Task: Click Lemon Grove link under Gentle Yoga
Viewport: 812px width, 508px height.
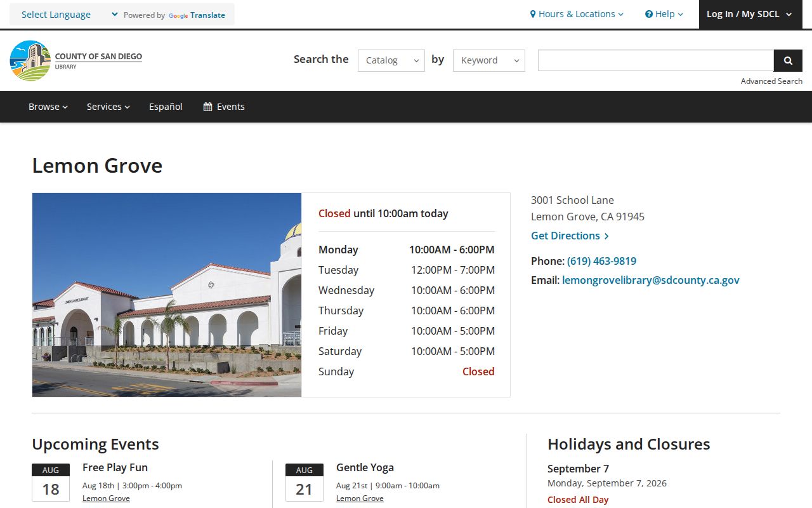Action: pyautogui.click(x=360, y=498)
